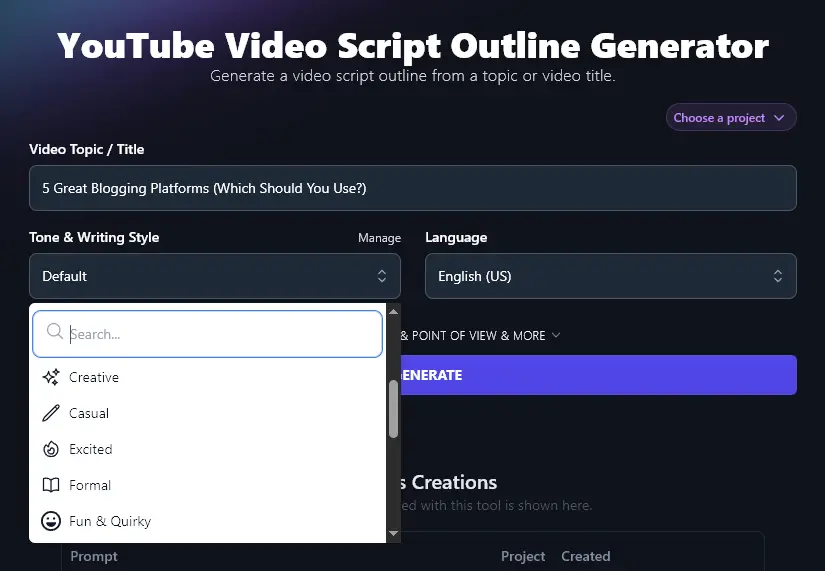
Task: Open the Language English (US) dropdown
Action: 610,276
